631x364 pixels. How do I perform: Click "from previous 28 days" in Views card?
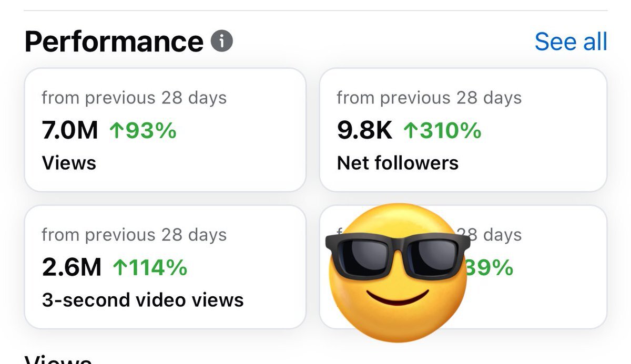[x=134, y=98]
